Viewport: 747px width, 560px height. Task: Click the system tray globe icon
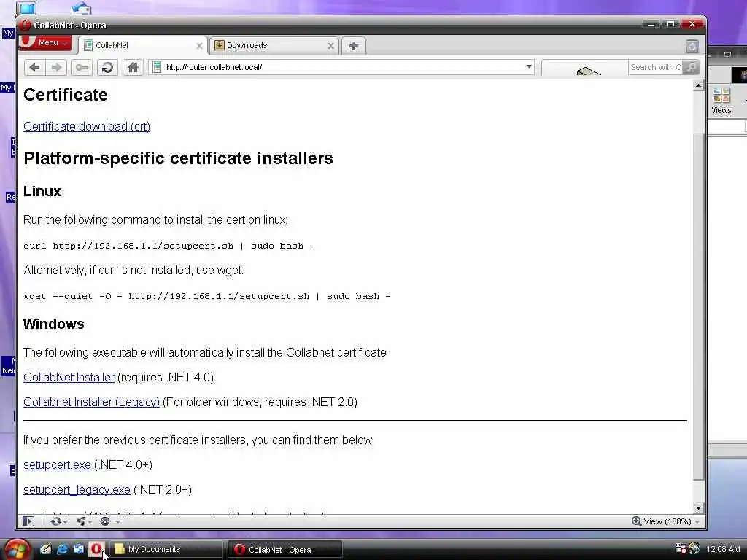coord(694,548)
